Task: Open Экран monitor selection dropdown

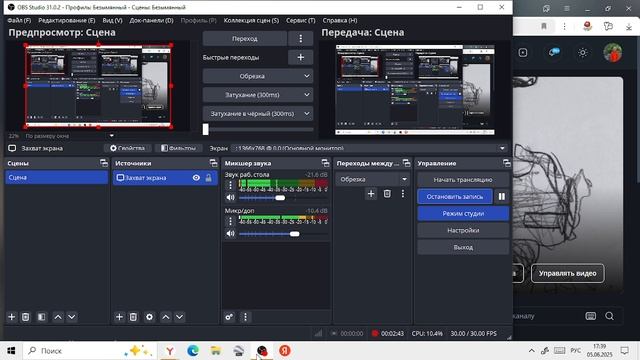Action: click(x=370, y=148)
